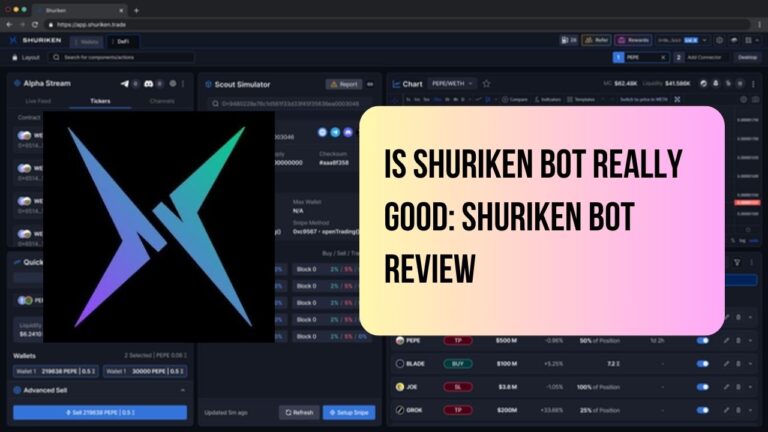The height and width of the screenshot is (432, 768).
Task: Select the PEPE connector tab
Action: coord(641,57)
